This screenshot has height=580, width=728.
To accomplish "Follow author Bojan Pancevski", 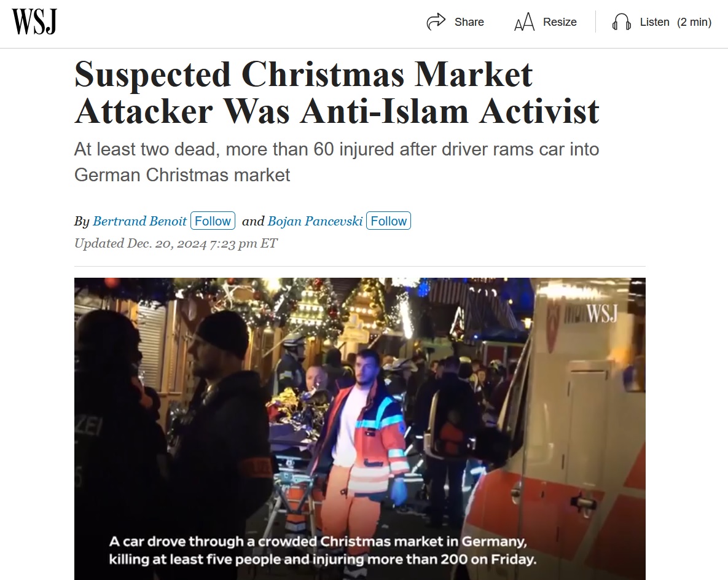I will tap(389, 221).
